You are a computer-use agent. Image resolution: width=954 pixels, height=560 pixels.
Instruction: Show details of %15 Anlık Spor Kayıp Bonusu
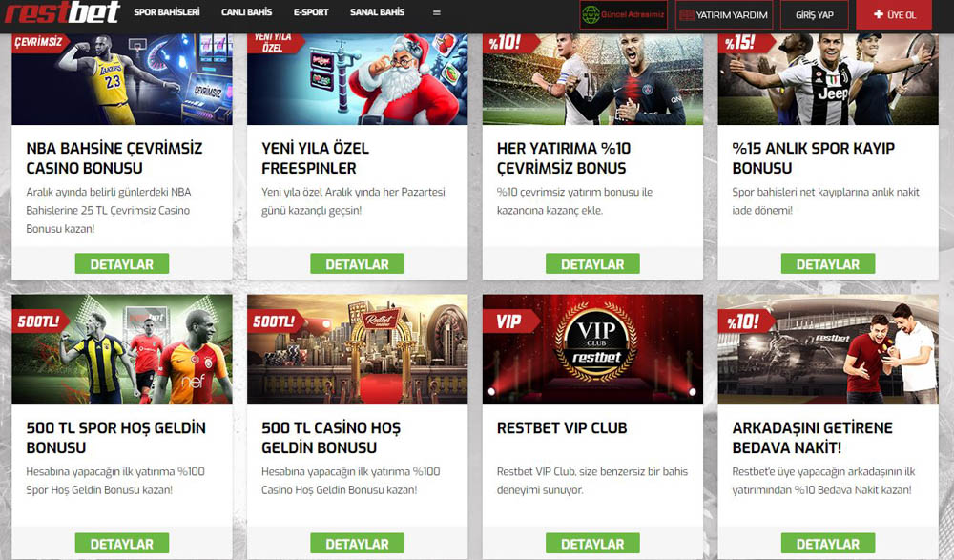coord(828,263)
